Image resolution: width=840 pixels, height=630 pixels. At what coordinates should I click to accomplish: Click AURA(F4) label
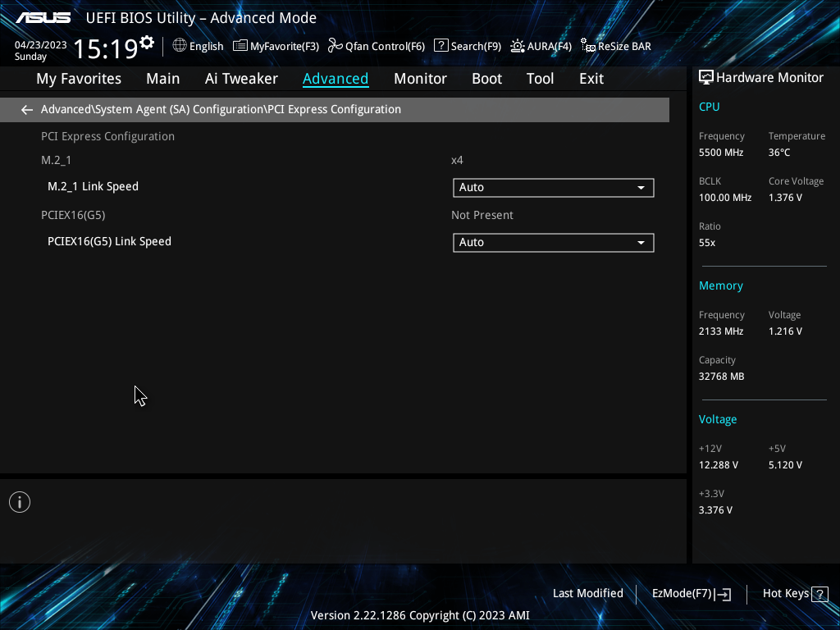point(549,47)
